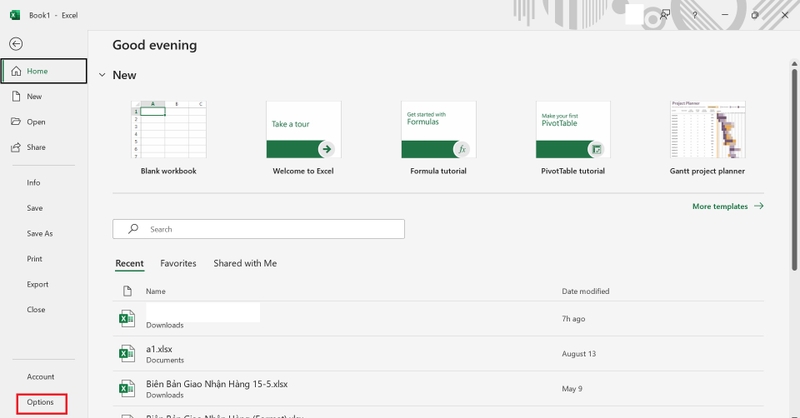Image resolution: width=800 pixels, height=418 pixels.
Task: Collapse the New section chevron
Action: point(102,75)
